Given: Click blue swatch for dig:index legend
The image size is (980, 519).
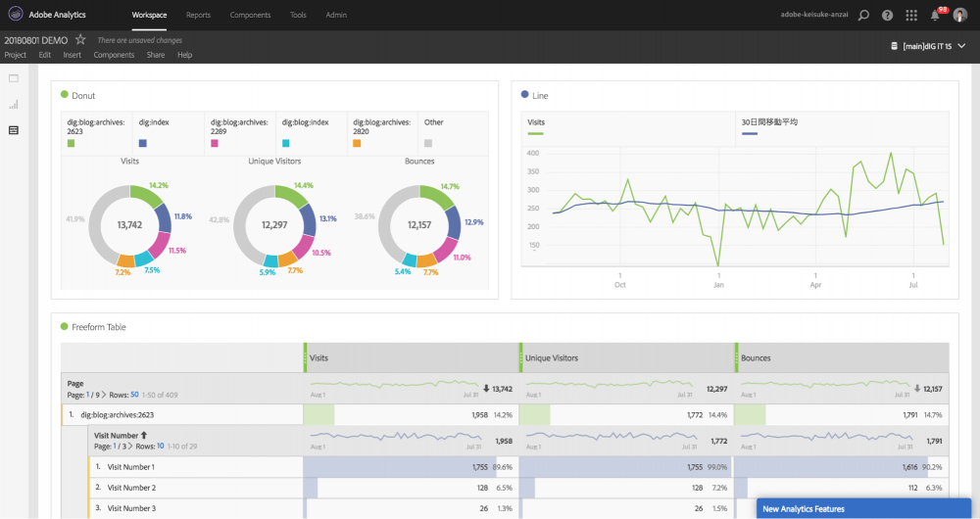Looking at the screenshot, I should tap(142, 143).
